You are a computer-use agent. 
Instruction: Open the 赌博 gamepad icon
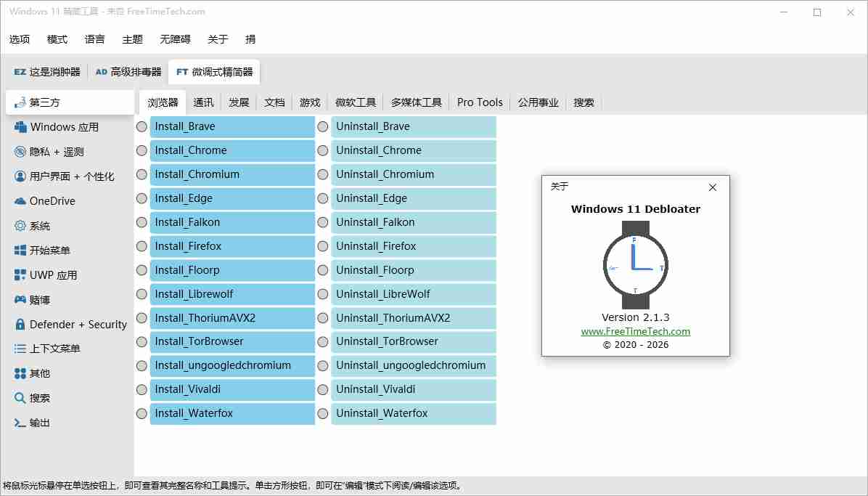[x=20, y=299]
